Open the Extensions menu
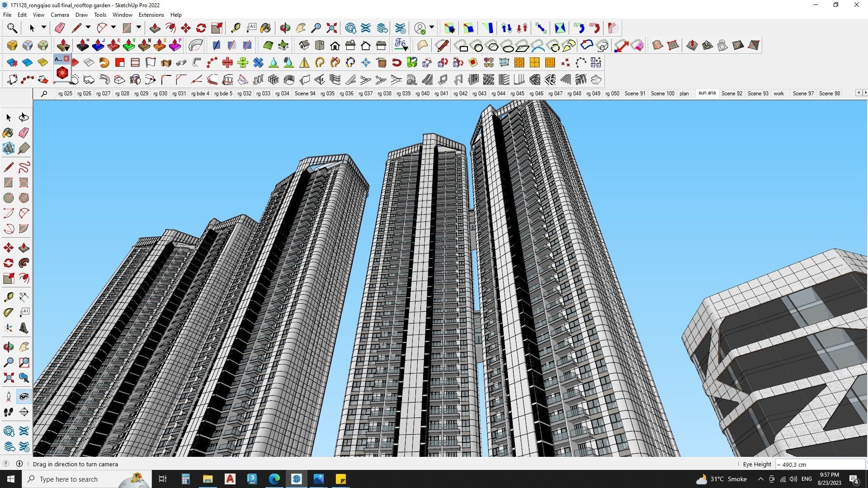 (x=151, y=15)
